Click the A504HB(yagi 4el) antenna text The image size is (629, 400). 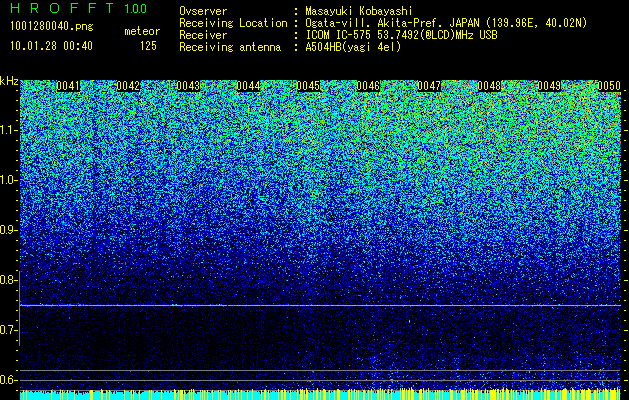[353, 47]
